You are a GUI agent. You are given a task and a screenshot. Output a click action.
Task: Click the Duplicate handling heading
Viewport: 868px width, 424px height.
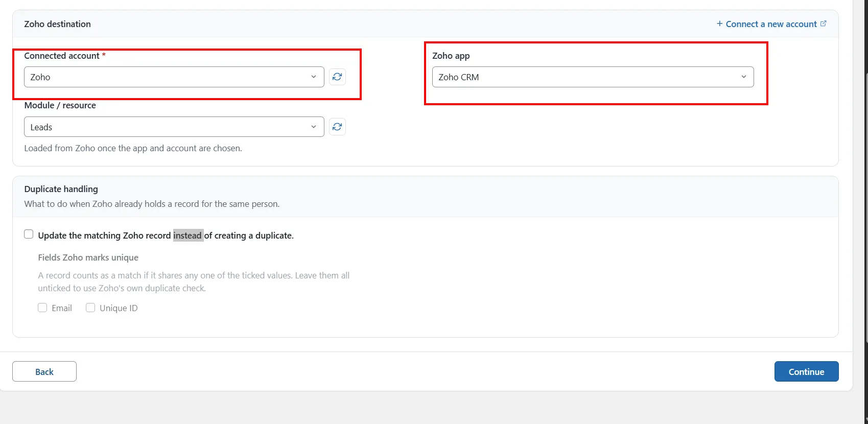[61, 189]
